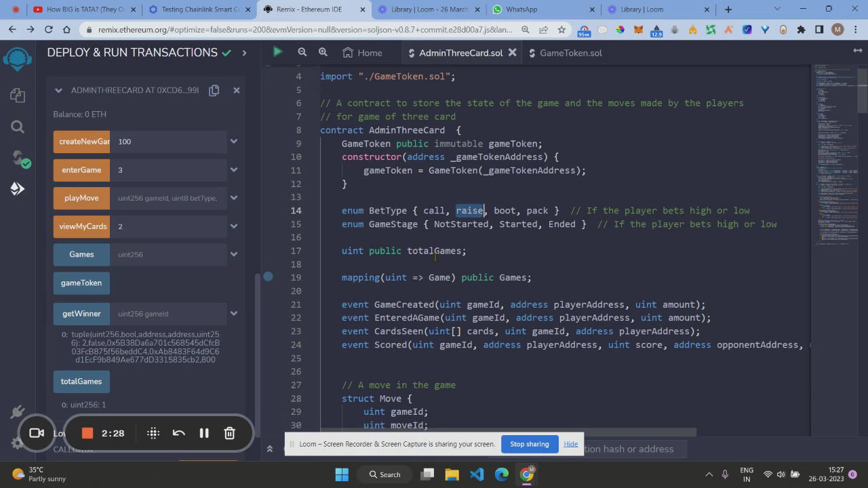The width and height of the screenshot is (868, 488).
Task: Delete the Loom recording with trash icon
Action: coord(230,433)
